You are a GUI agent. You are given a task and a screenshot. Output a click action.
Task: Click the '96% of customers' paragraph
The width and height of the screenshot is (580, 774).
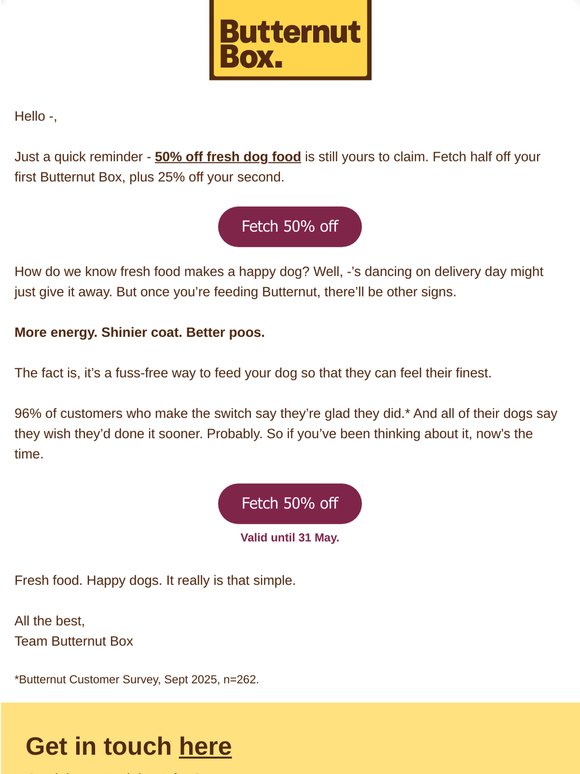286,433
